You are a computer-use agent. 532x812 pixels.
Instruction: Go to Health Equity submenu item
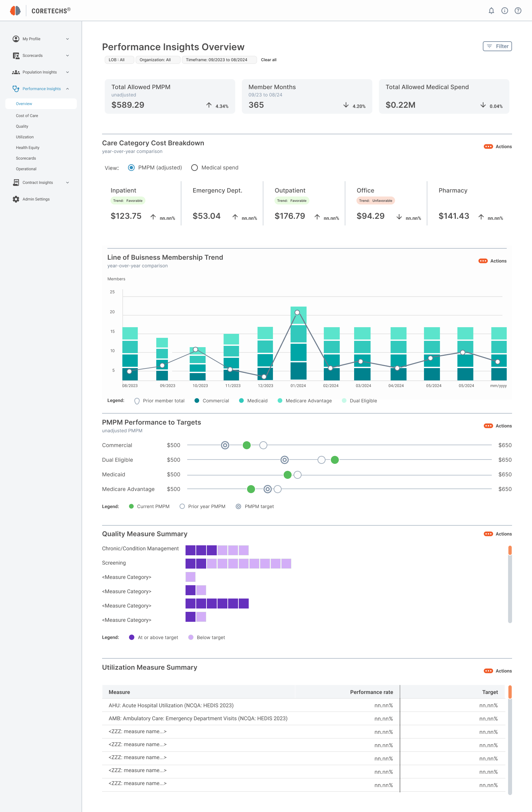[28, 147]
